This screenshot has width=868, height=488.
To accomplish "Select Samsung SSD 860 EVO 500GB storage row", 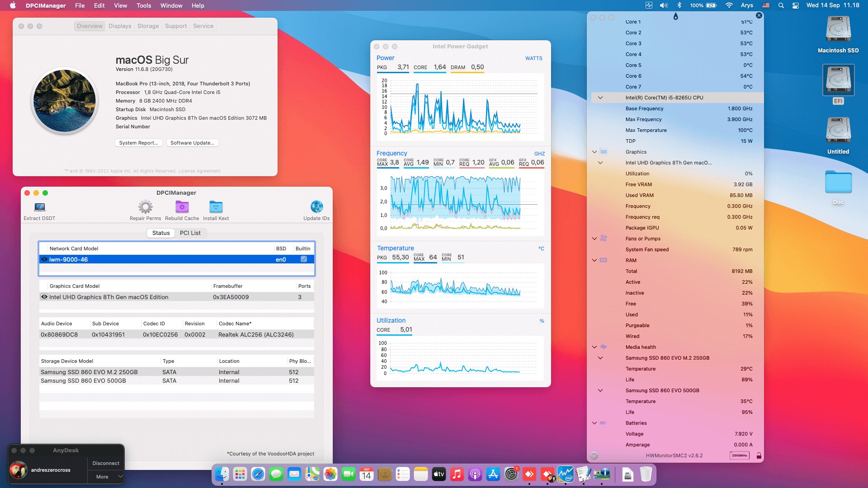I will pos(177,381).
